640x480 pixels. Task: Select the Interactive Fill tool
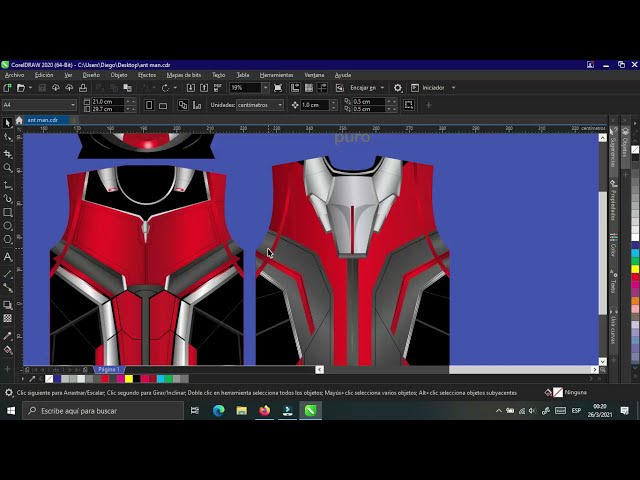tap(7, 350)
